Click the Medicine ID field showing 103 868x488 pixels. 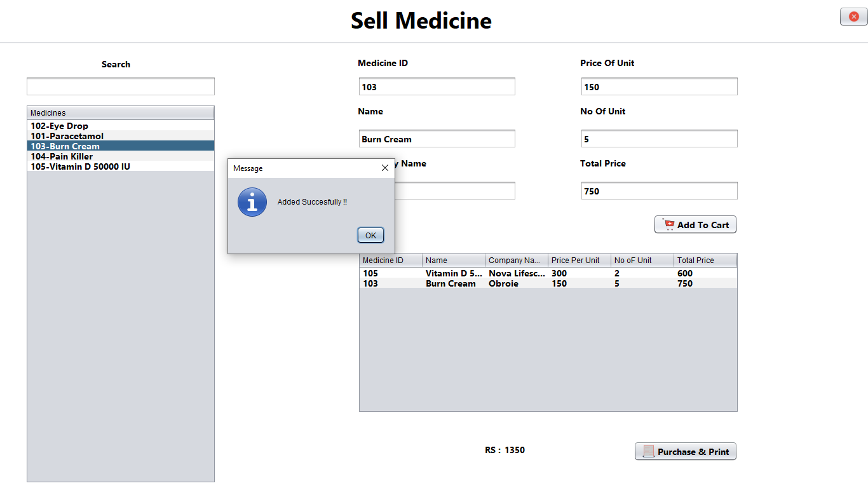click(437, 86)
